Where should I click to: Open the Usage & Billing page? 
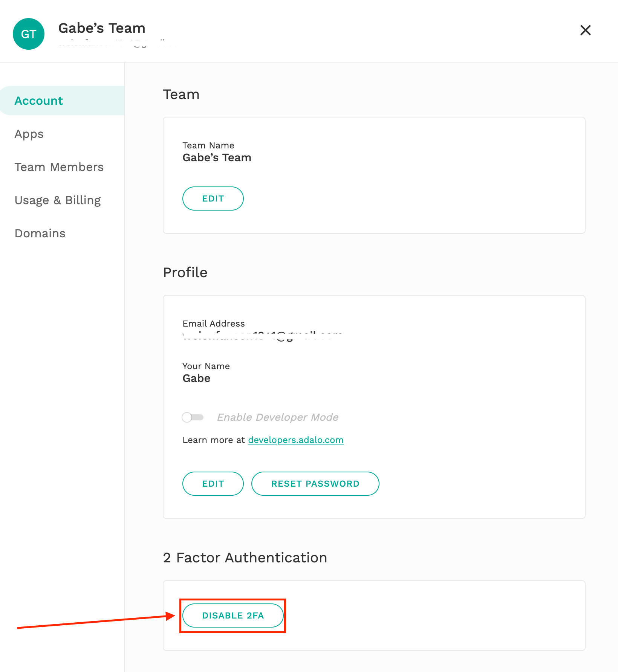pos(58,200)
